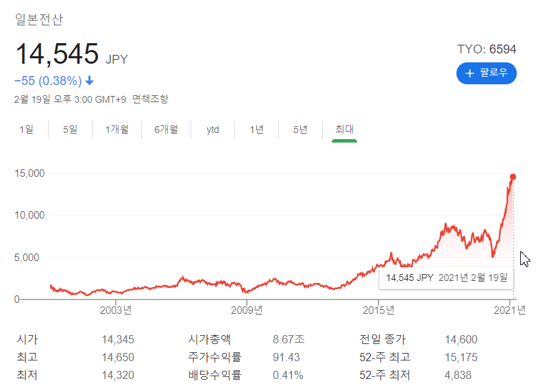Click the 시가총액 label

click(209, 339)
